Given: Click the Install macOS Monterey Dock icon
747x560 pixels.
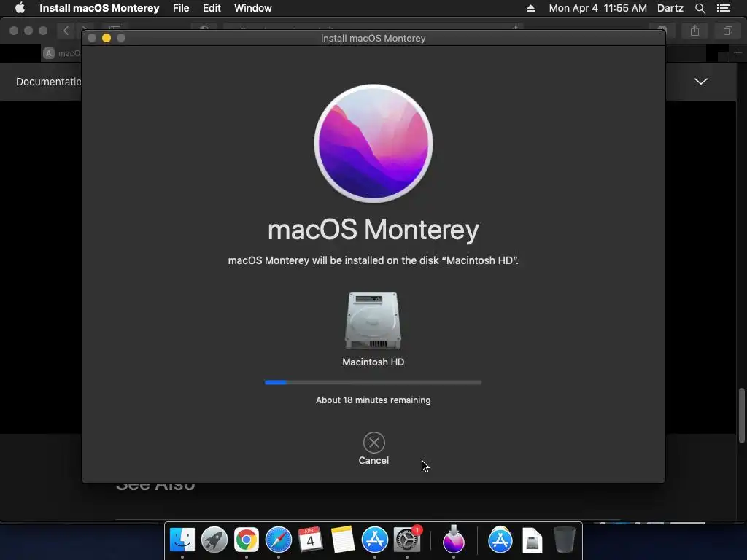Looking at the screenshot, I should point(454,540).
